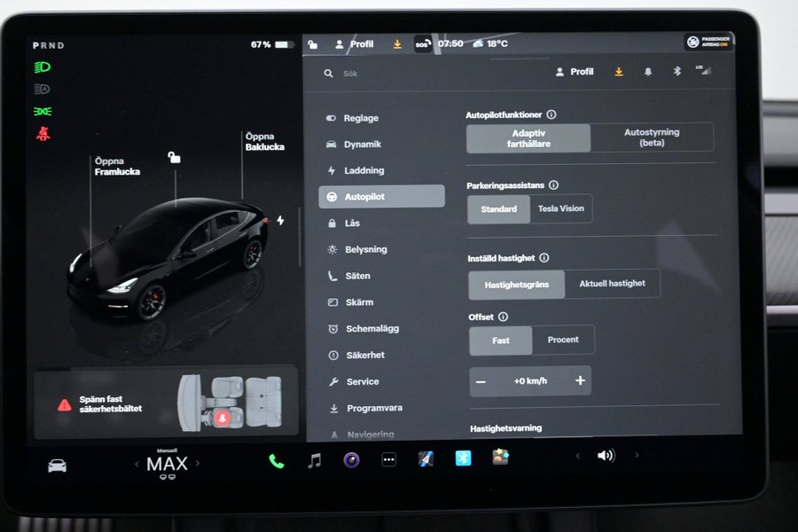Increase speed offset with plus button
Image resolution: width=798 pixels, height=532 pixels.
pos(580,381)
